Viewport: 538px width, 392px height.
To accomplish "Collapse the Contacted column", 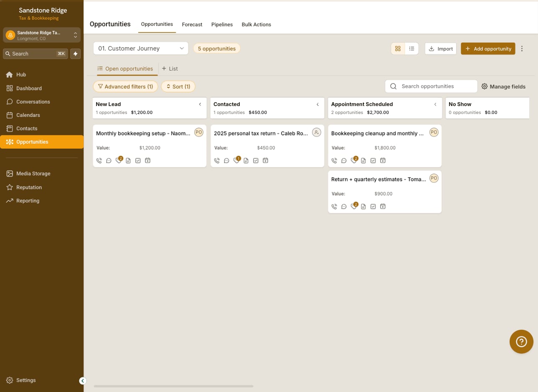I will (x=317, y=104).
